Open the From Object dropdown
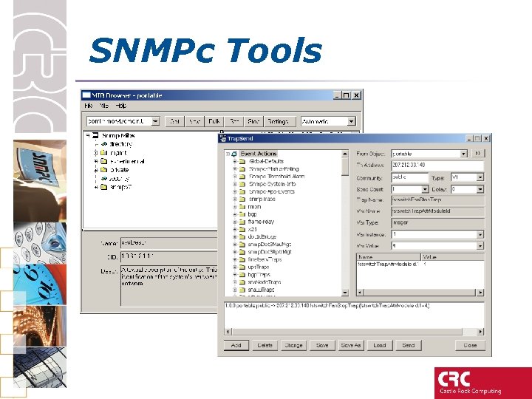532x399 pixels. coord(463,154)
